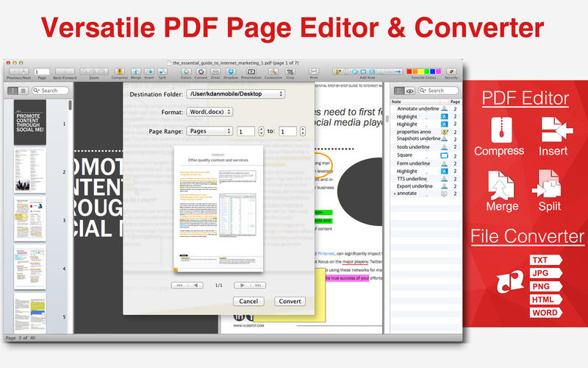Viewport: 588px width, 368px height.
Task: Click the Convert button in dialog
Action: (x=289, y=301)
